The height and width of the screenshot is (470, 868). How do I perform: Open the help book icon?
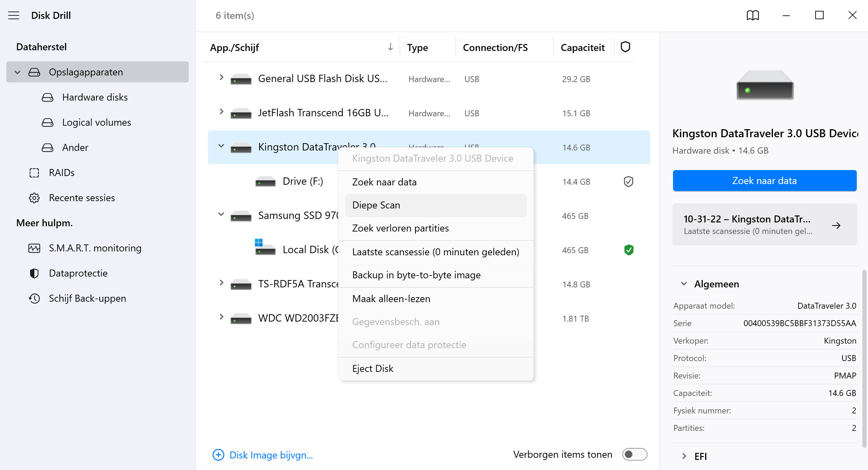click(753, 15)
